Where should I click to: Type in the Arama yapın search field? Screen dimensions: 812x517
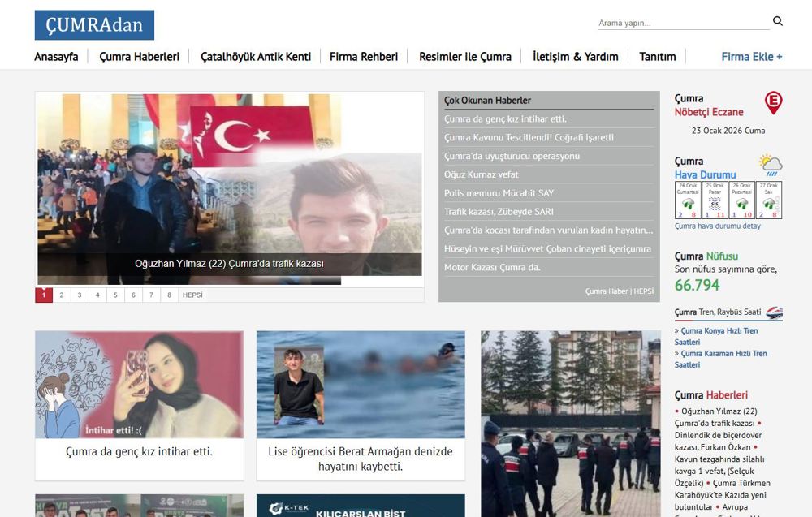(682, 23)
